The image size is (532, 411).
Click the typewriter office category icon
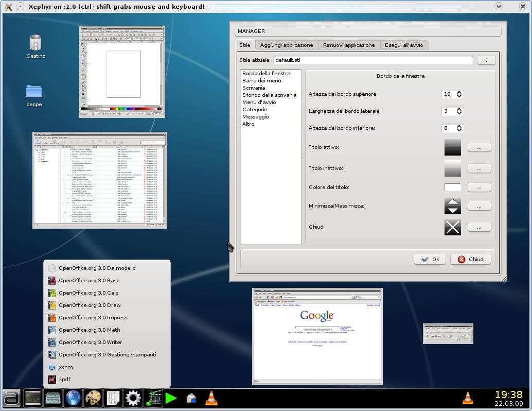click(x=52, y=398)
